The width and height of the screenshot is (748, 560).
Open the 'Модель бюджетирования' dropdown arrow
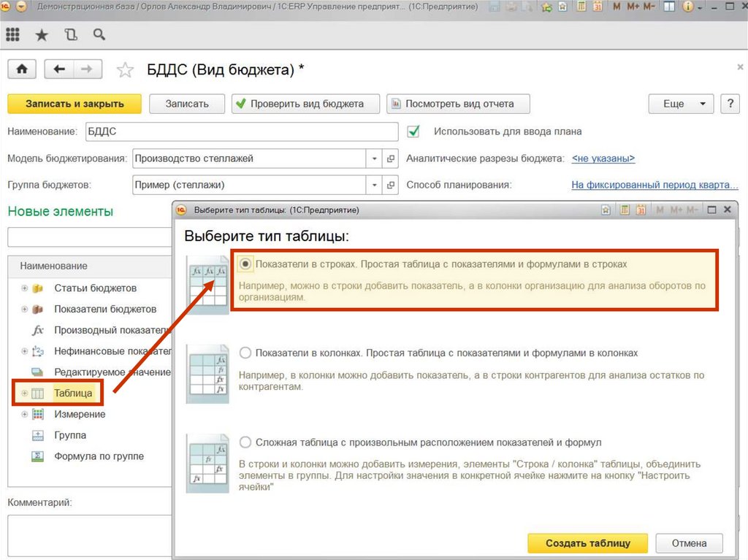[375, 158]
